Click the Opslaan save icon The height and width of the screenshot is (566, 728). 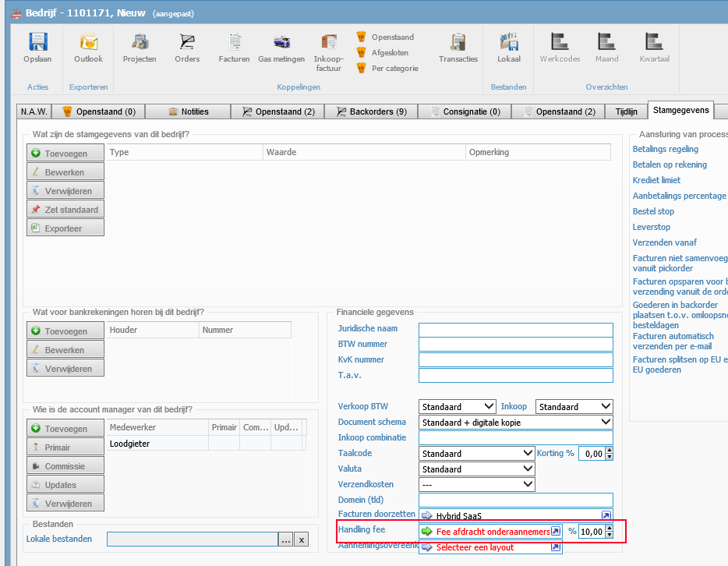(37, 45)
